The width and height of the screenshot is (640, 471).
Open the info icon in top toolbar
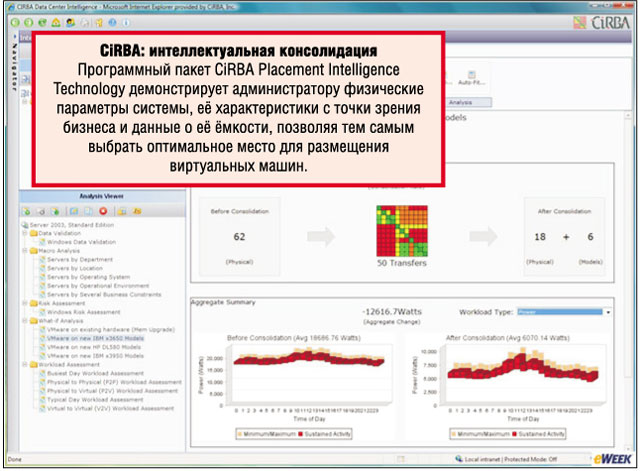tap(126, 23)
